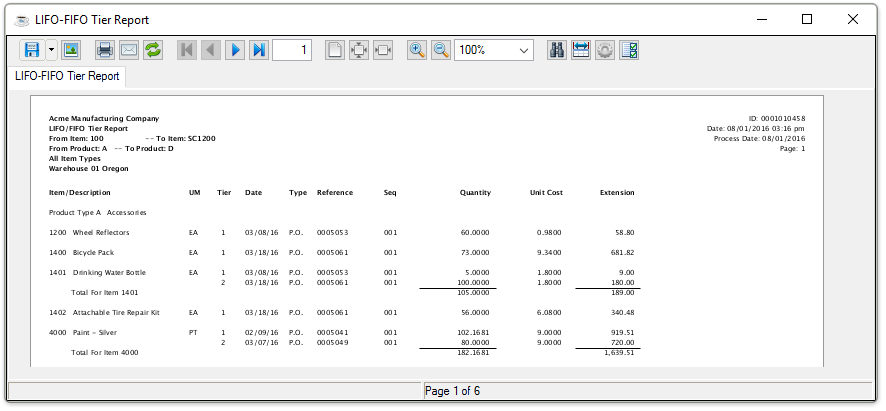886x411 pixels.
Task: Click 'Product Type A Accessories' heading
Action: coord(98,213)
